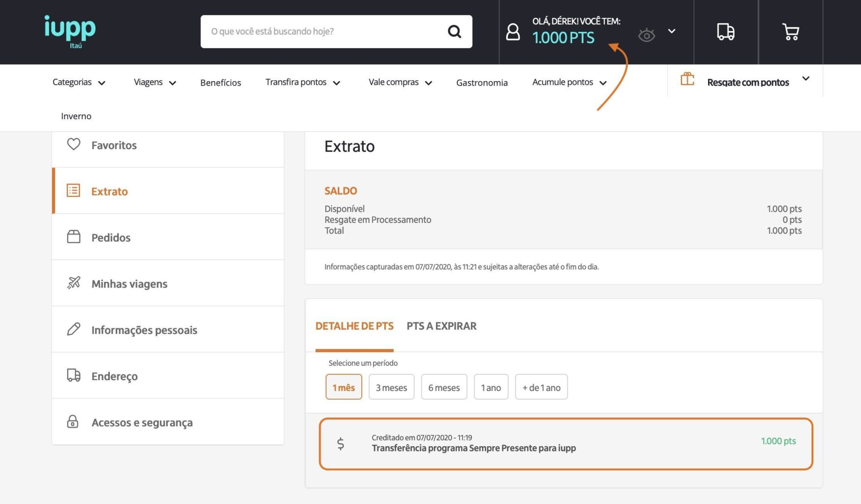Open the Gastronomia menu item

click(x=482, y=83)
